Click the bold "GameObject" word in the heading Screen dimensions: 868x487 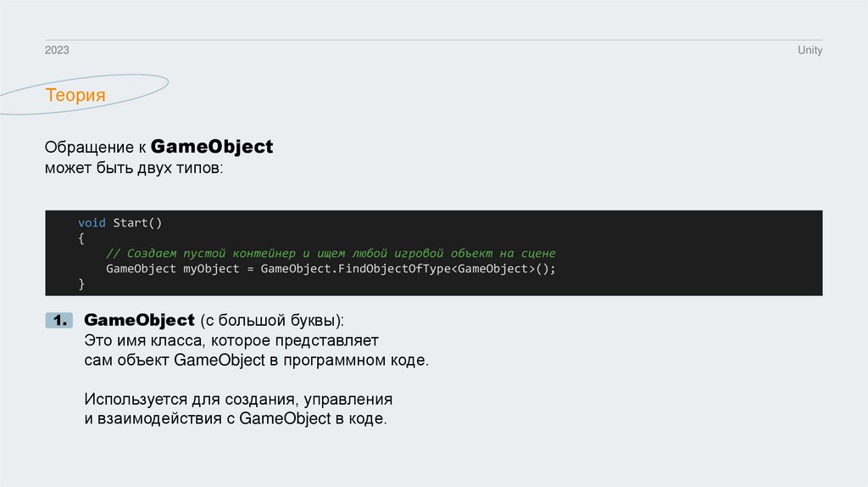[x=217, y=147]
